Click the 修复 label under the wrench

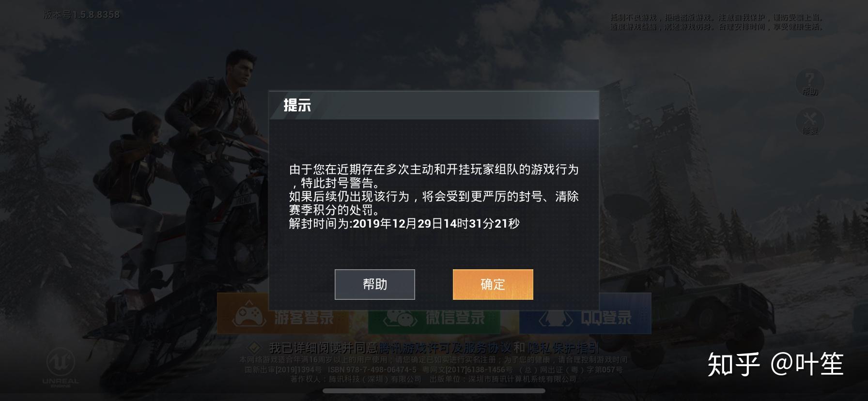pyautogui.click(x=810, y=131)
